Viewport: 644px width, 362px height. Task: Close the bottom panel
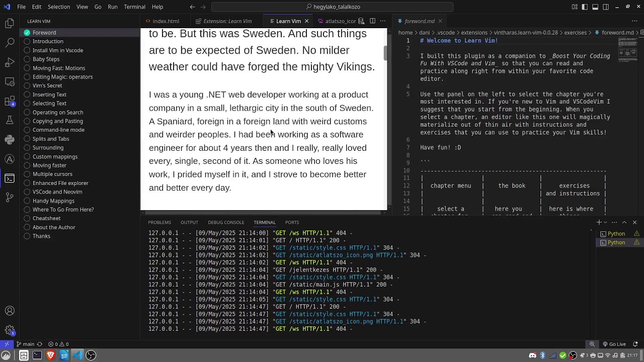[634, 222]
